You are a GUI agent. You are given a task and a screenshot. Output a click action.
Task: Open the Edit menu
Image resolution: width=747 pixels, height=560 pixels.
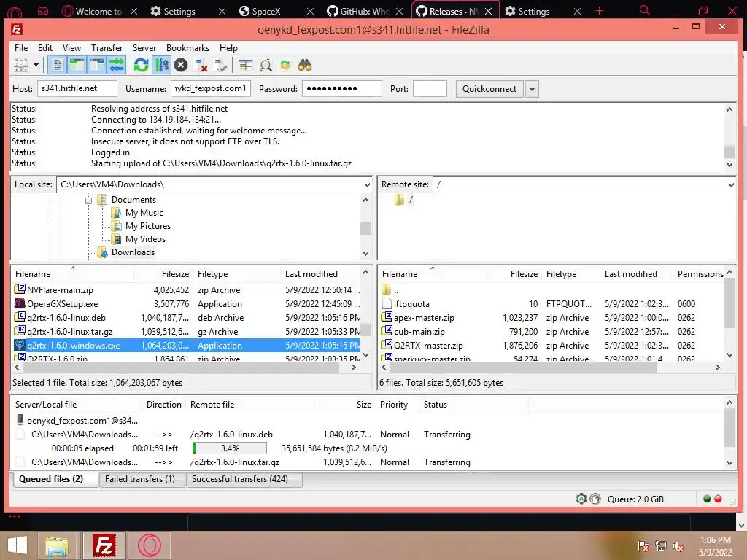(x=45, y=48)
